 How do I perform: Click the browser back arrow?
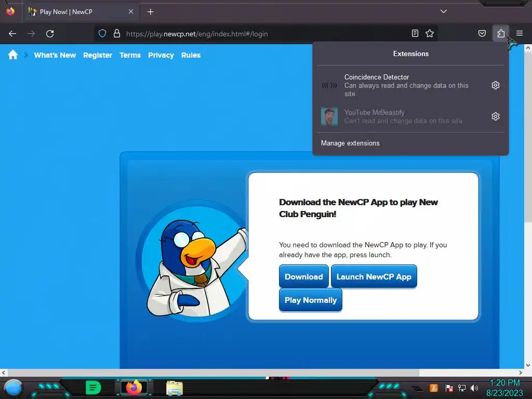coord(12,34)
